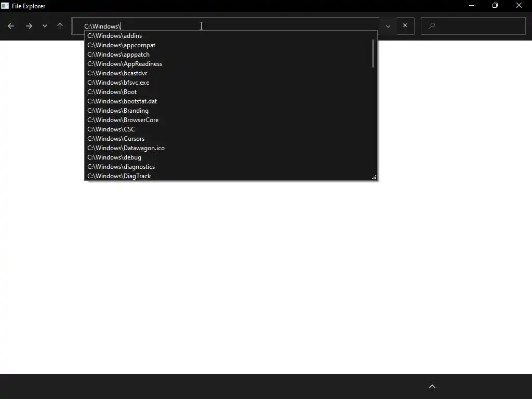This screenshot has width=532, height=399.
Task: Select suggestion C:\Windows\DiagTrack
Action: [231, 176]
